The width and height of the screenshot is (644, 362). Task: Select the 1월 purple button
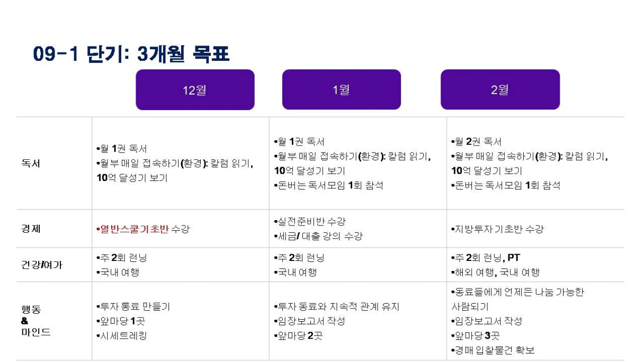[341, 90]
